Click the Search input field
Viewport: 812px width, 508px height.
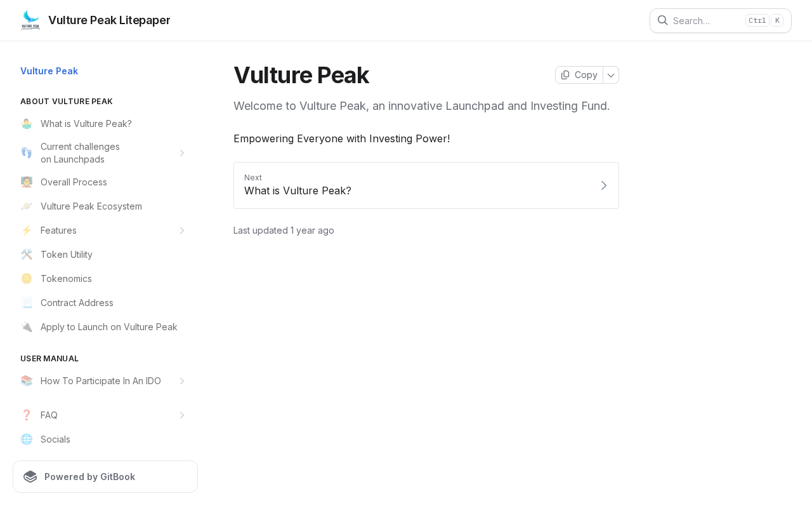point(721,20)
